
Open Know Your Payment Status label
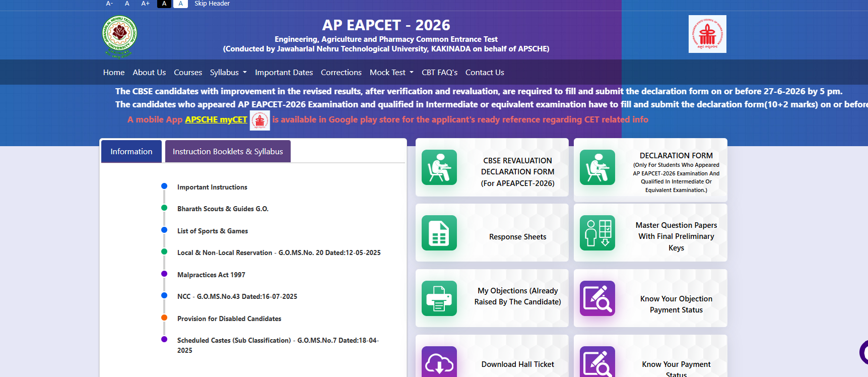point(676,368)
